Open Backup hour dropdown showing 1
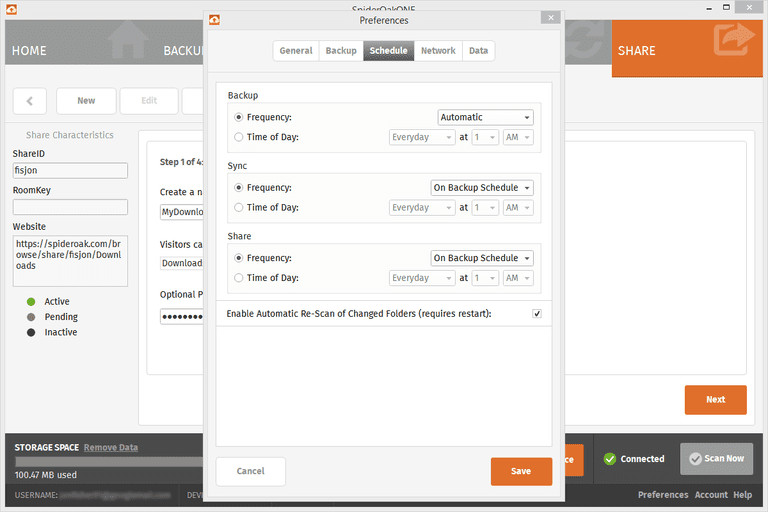768x512 pixels. pyautogui.click(x=485, y=137)
